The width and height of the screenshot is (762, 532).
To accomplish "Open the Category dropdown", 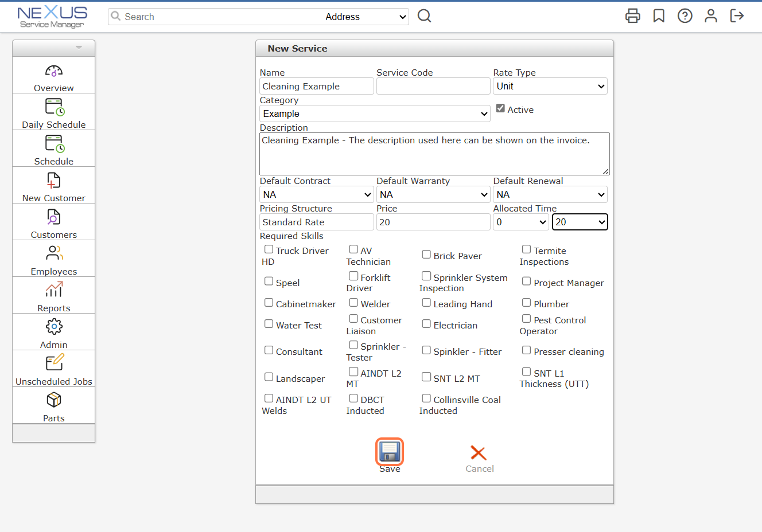I will 375,114.
